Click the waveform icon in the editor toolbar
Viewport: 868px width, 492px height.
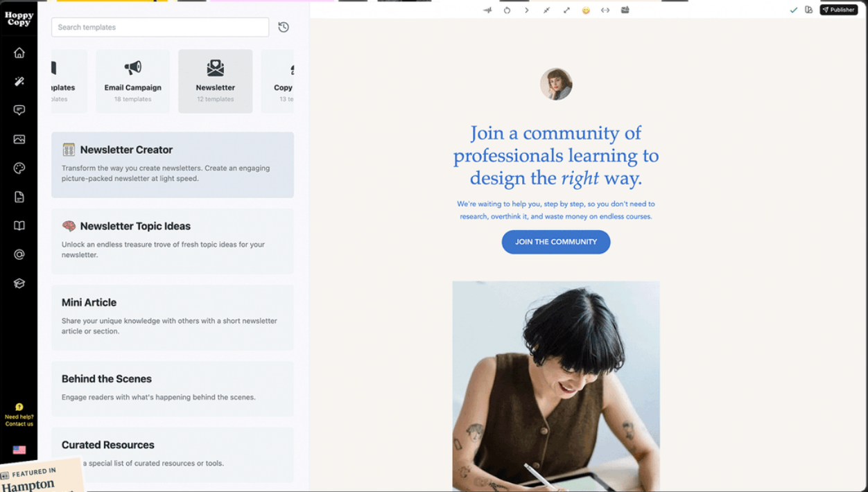click(x=487, y=10)
